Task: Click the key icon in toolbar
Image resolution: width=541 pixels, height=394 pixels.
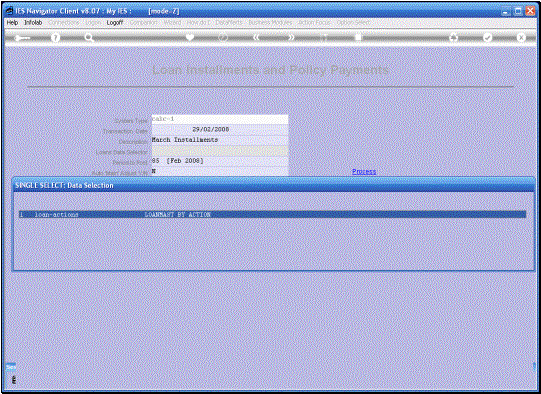Action: 22,38
